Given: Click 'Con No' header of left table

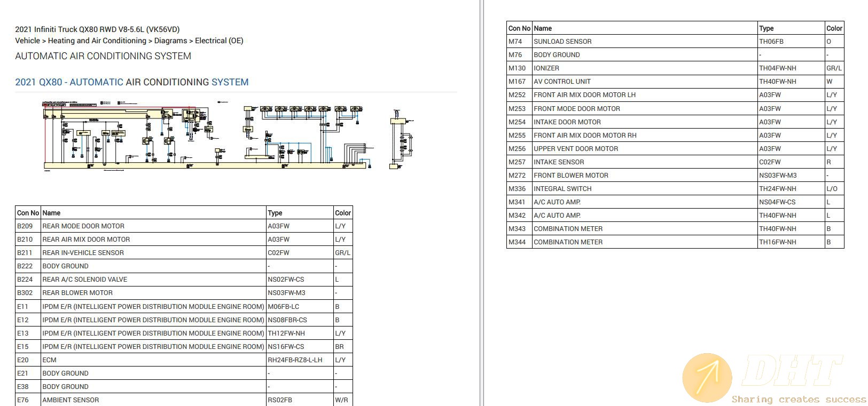Looking at the screenshot, I should coord(28,212).
